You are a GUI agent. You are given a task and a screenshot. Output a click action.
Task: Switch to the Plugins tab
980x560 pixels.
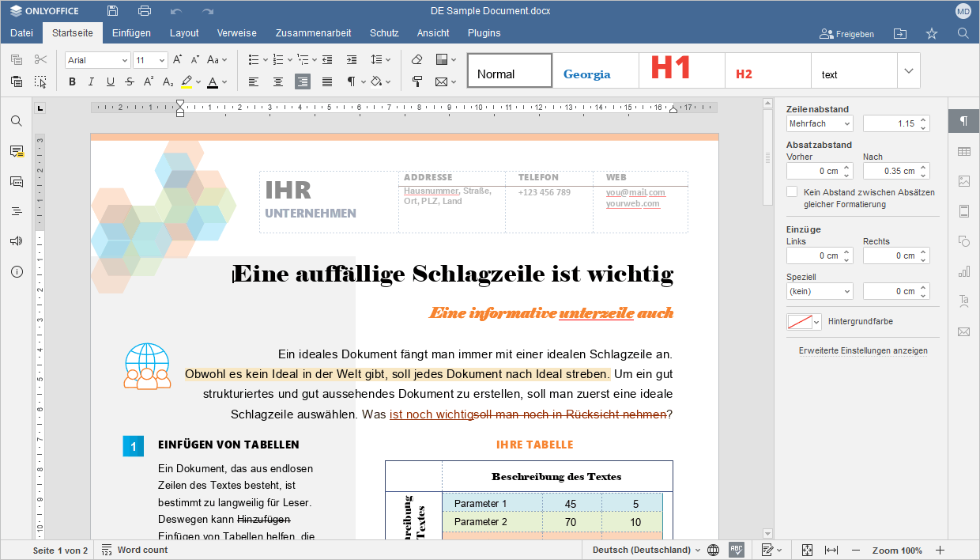(x=484, y=33)
